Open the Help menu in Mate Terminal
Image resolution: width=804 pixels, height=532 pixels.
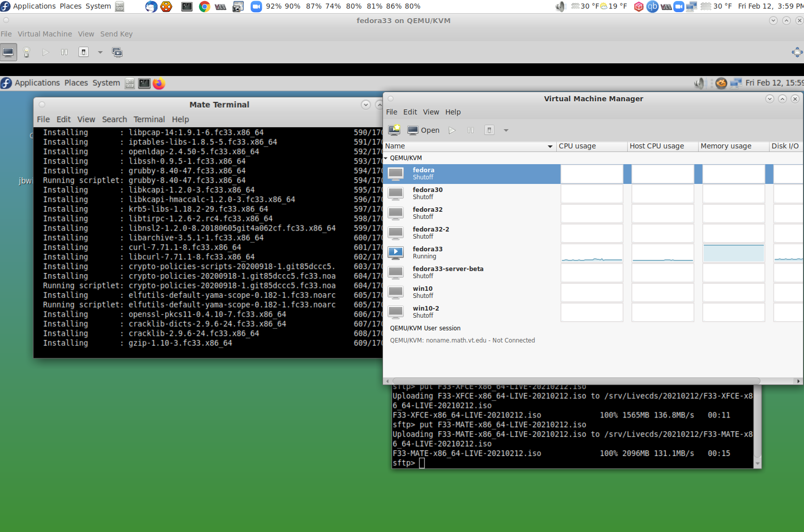[x=180, y=119]
